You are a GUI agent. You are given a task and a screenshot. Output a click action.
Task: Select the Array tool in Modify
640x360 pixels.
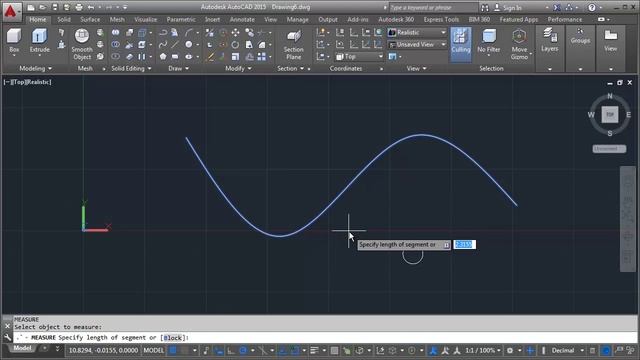coord(262,56)
